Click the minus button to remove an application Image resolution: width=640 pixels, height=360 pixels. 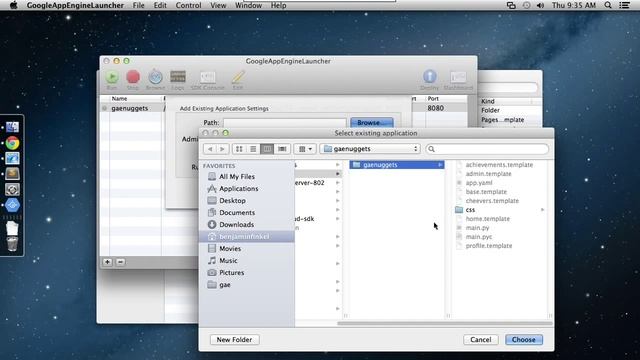pyautogui.click(x=120, y=262)
